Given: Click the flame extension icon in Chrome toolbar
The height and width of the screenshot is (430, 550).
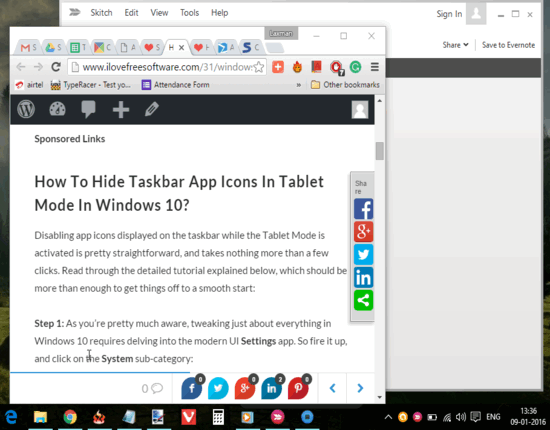Looking at the screenshot, I should point(297,67).
